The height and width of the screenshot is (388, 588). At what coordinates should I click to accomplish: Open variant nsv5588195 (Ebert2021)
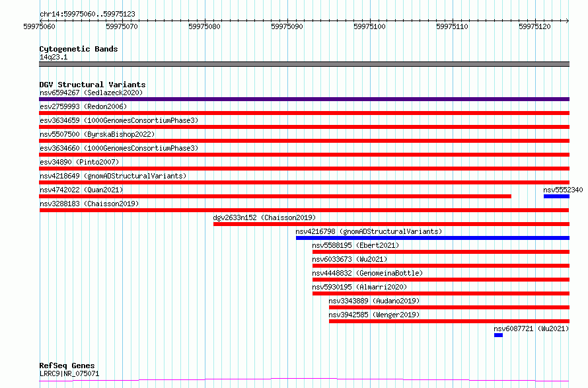[355, 245]
